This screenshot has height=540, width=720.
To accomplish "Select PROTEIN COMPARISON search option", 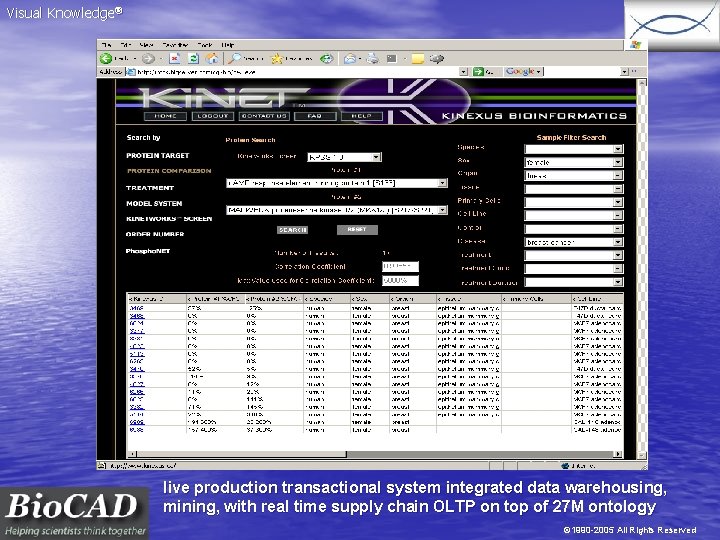I will click(x=169, y=171).
